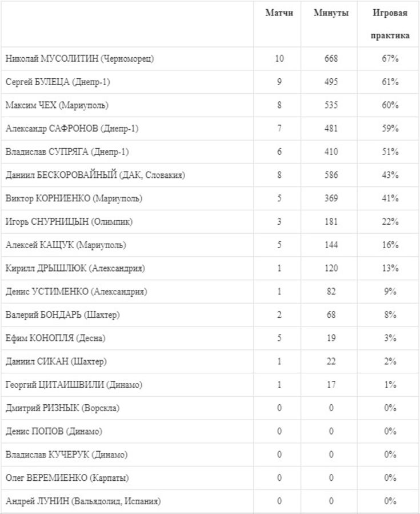Viewport: 420px width, 514px height.
Task: Click Валерий БОНДАРЬ (Шахтер) name
Action: tap(62, 315)
